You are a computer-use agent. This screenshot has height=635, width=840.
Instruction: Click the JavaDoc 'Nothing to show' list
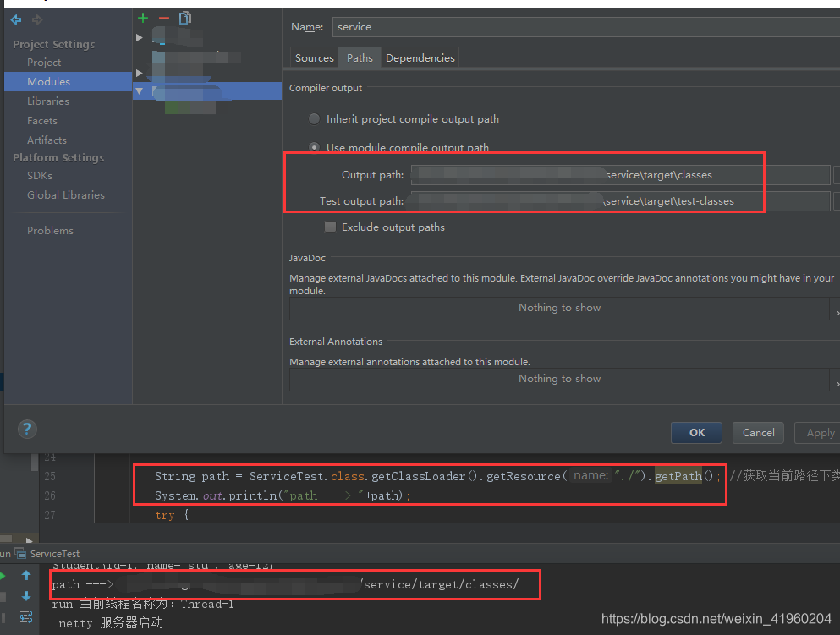(559, 308)
